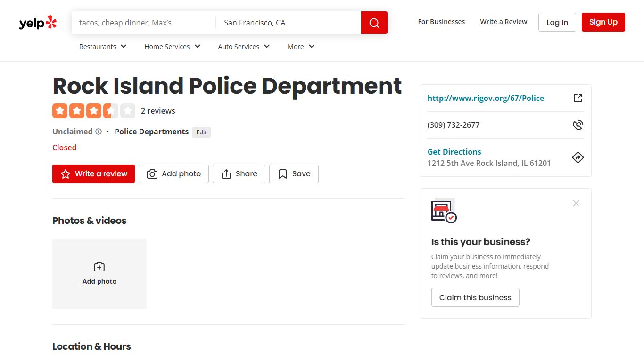Click the directions arrow diamond icon
The image size is (644, 362).
coord(578,157)
